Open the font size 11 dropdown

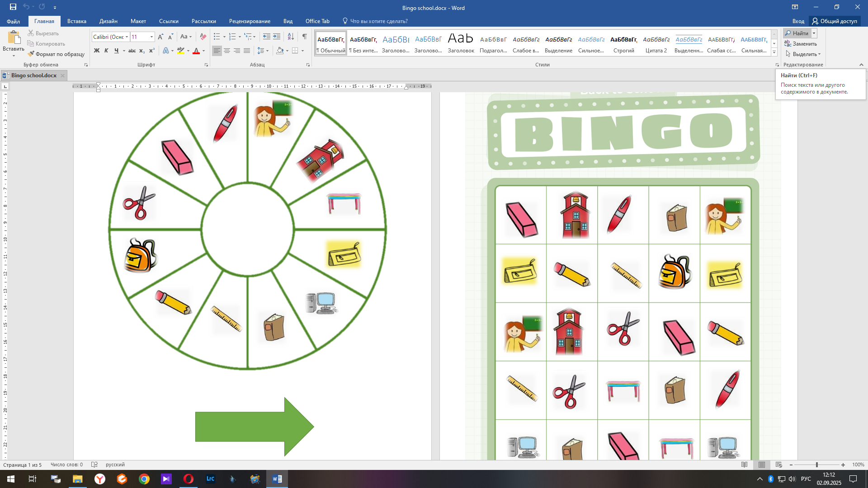tap(151, 37)
